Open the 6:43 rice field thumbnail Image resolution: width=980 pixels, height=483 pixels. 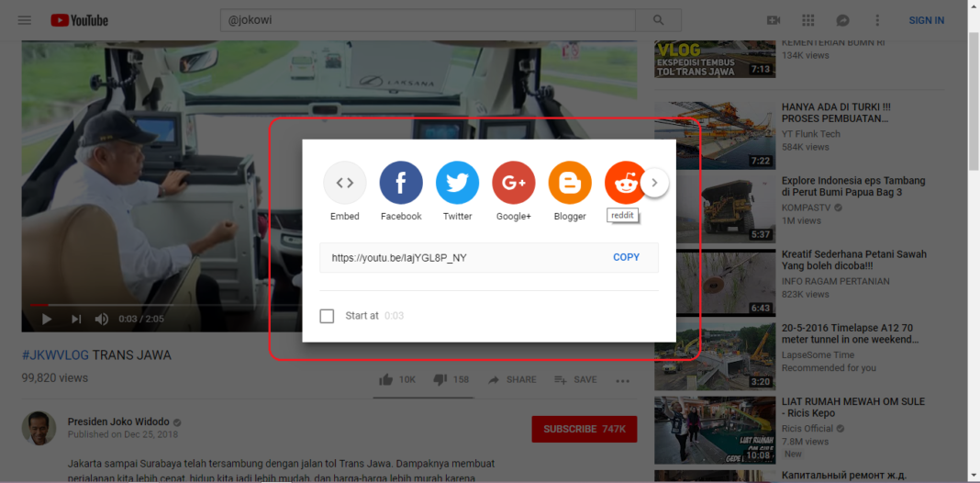(x=715, y=284)
